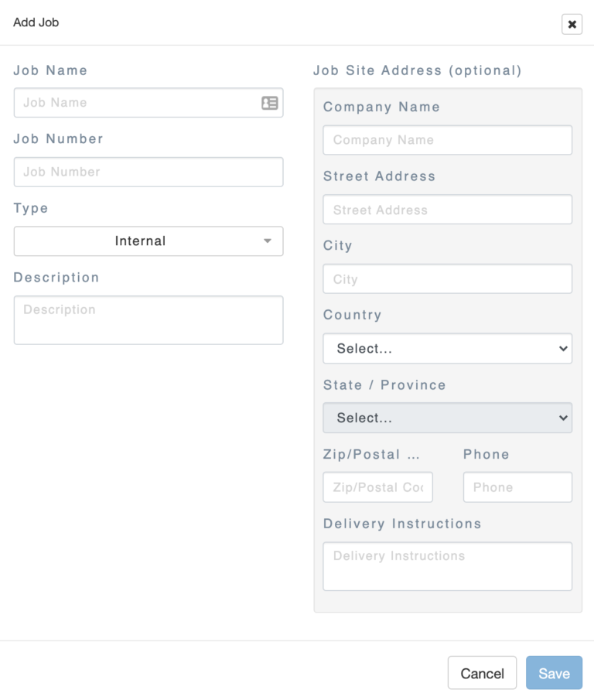The height and width of the screenshot is (700, 594).
Task: Open the Type dropdown showing Internal
Action: (148, 241)
